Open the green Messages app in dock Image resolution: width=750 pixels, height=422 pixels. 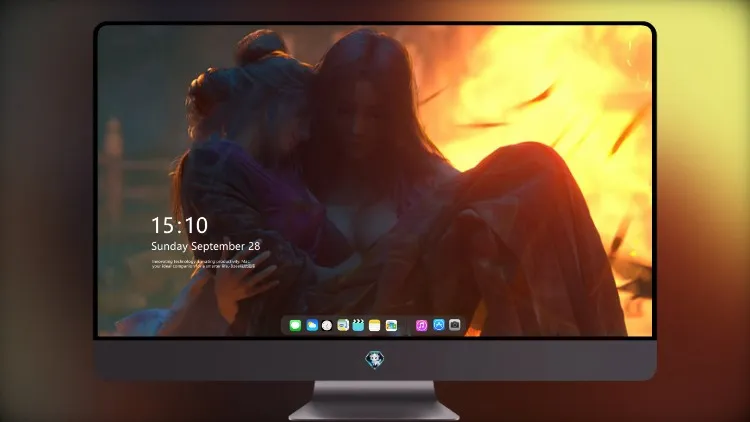tap(295, 325)
